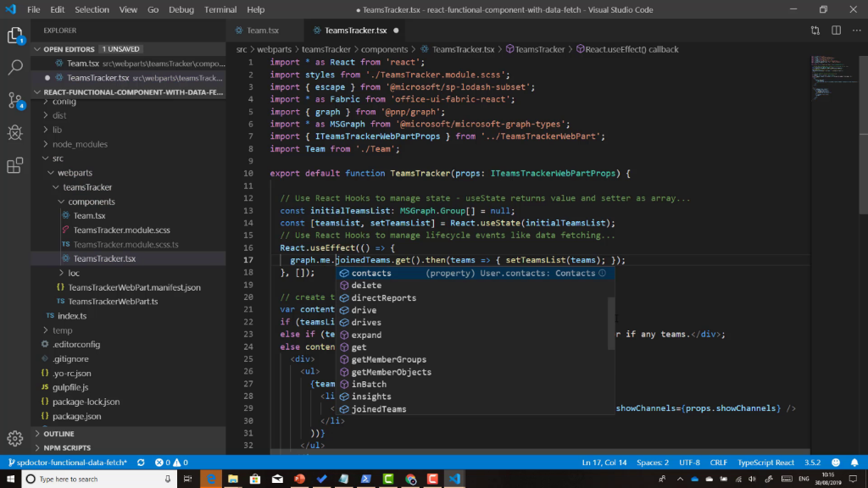
Task: Open the Debug menu
Action: point(181,9)
